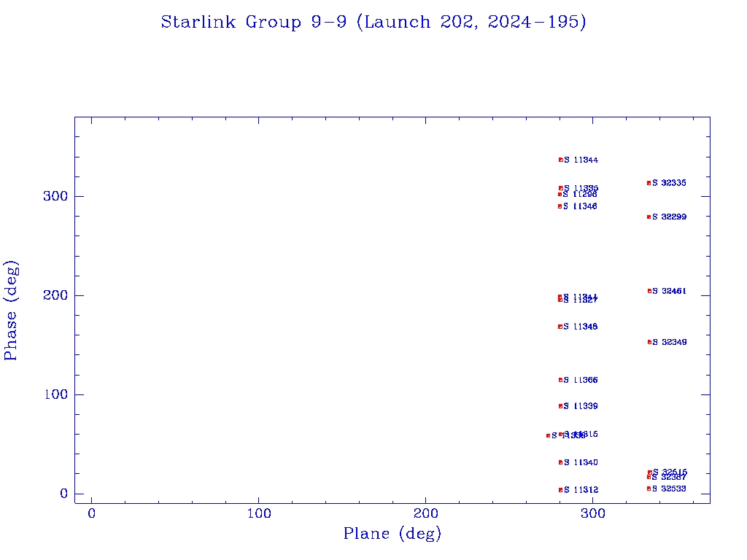
Task: Click the 'Plane (deg)' x-axis label
Action: coord(392,533)
